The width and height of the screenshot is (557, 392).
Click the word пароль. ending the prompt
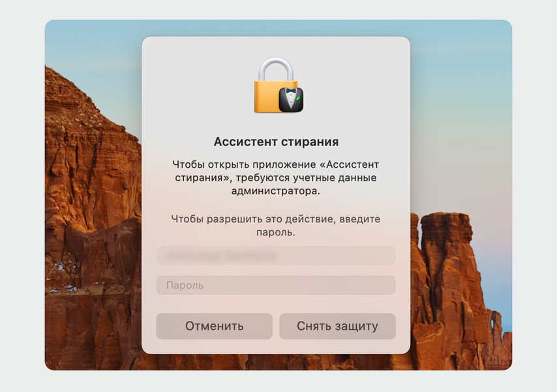(x=276, y=232)
